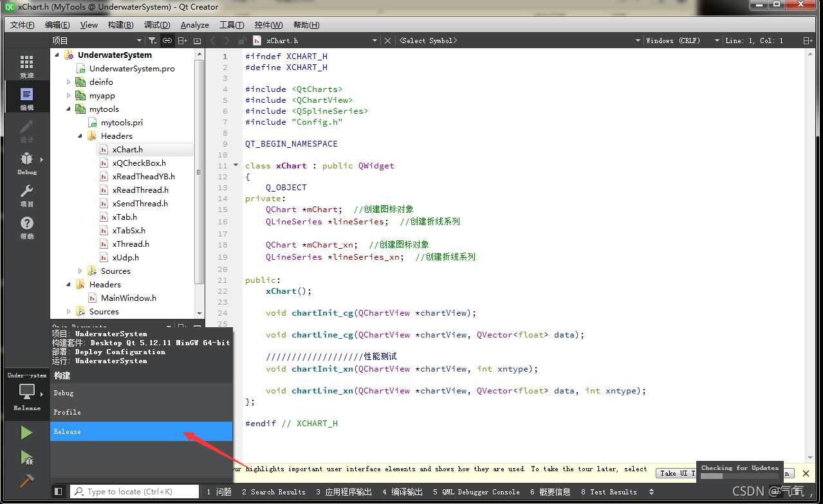Click the filter tree funnel icon
The image size is (823, 504).
pos(152,40)
